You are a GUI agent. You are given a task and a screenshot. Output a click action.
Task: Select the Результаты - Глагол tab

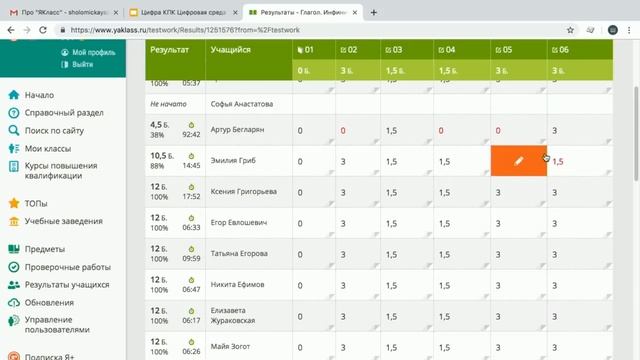click(x=303, y=13)
